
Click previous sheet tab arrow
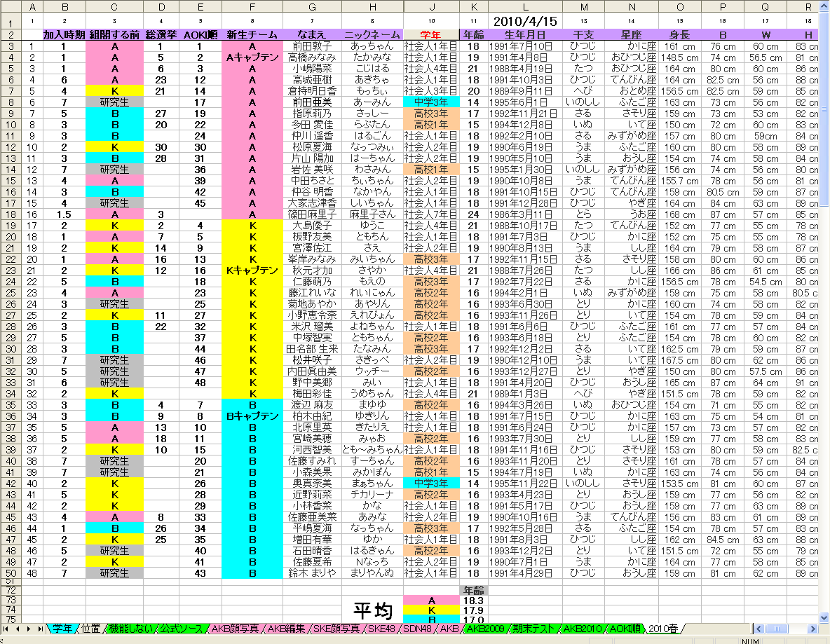[x=17, y=629]
